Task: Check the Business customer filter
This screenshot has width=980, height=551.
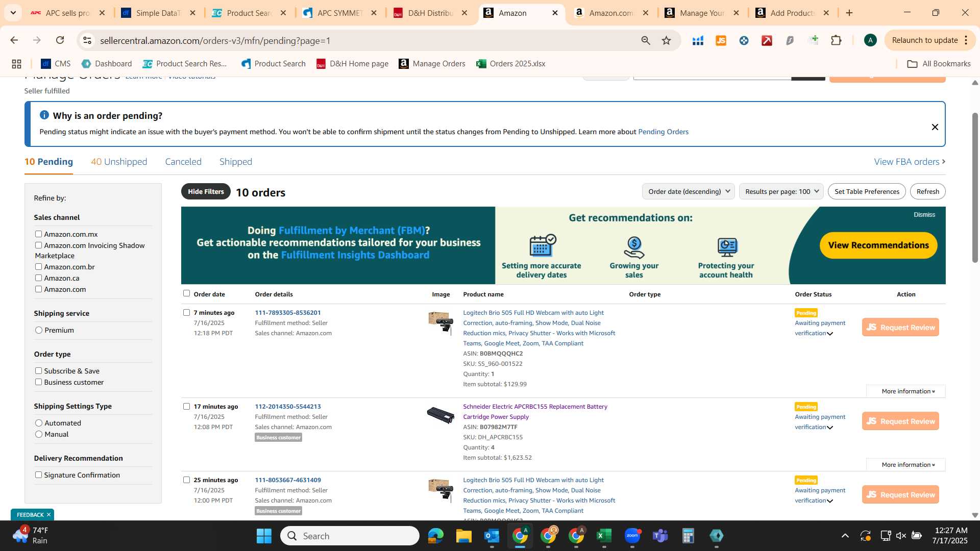Action: (38, 382)
